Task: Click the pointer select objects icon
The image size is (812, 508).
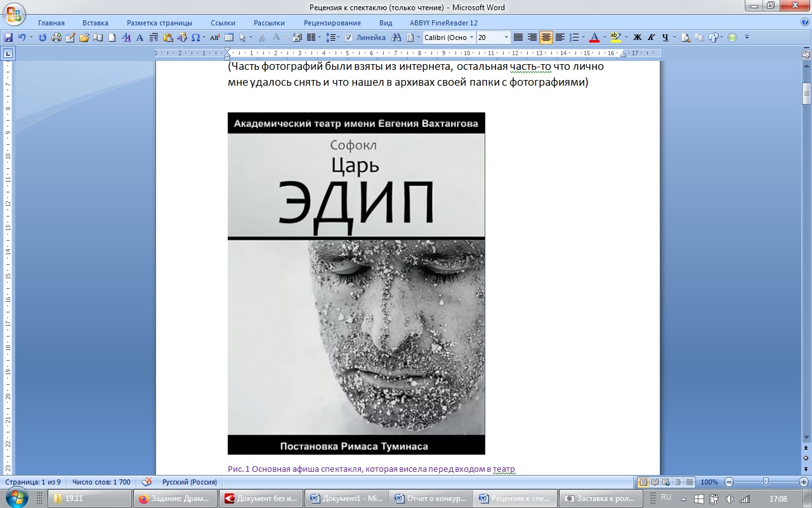Action: [242, 37]
